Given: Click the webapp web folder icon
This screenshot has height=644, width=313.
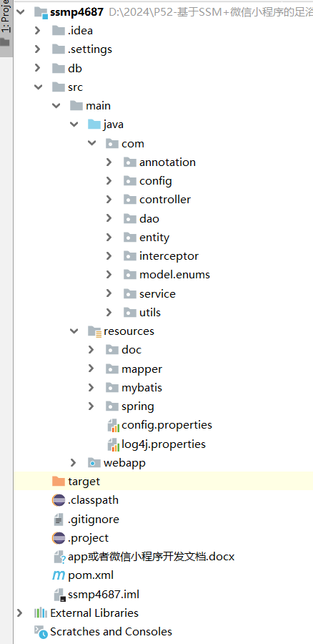Looking at the screenshot, I should point(94,463).
